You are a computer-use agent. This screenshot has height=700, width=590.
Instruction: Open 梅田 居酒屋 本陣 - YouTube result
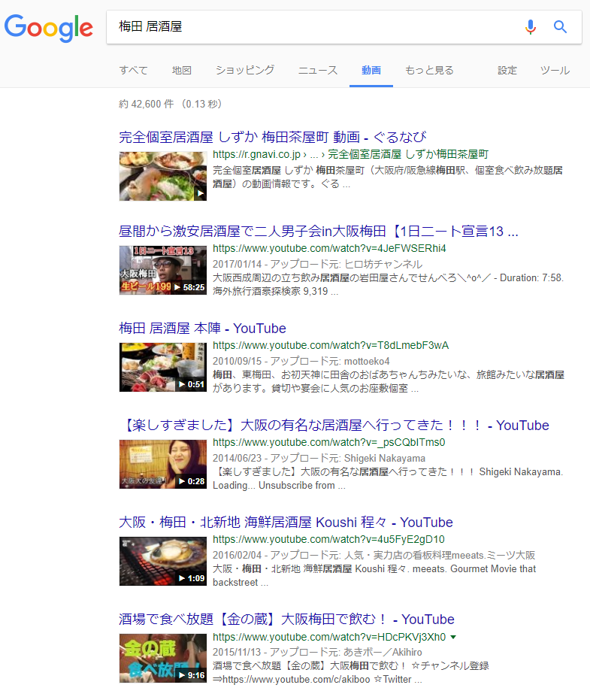pos(202,328)
